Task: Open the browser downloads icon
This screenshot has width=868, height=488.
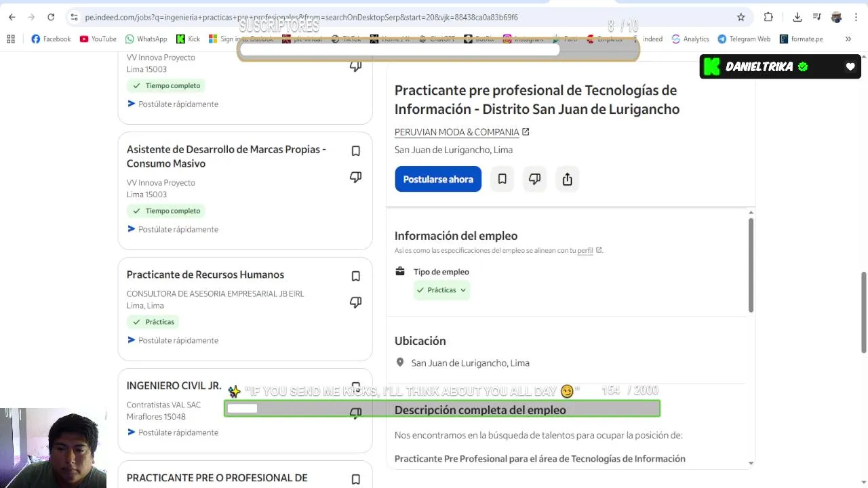Action: 797,17
